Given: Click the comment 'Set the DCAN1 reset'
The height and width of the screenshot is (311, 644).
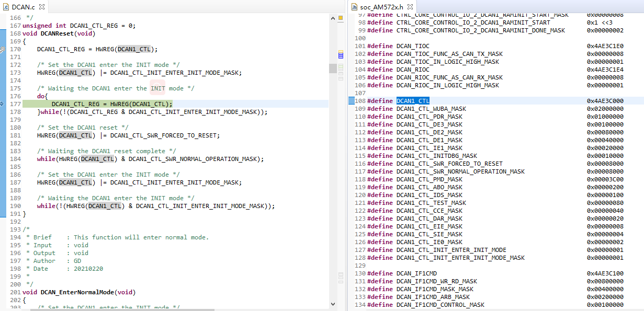Looking at the screenshot, I should click(x=83, y=128).
